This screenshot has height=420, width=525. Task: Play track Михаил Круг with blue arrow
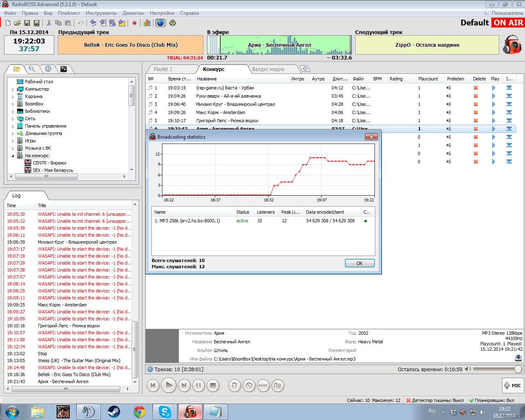point(493,104)
